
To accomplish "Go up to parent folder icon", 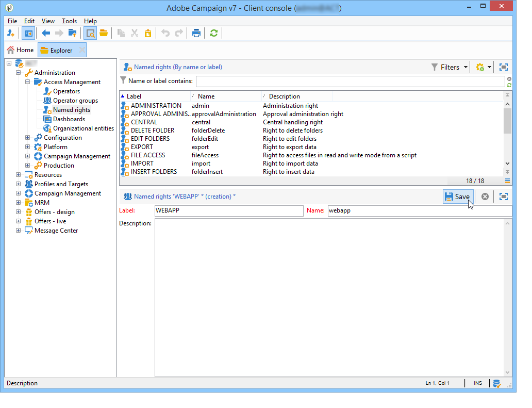I will coord(73,33).
